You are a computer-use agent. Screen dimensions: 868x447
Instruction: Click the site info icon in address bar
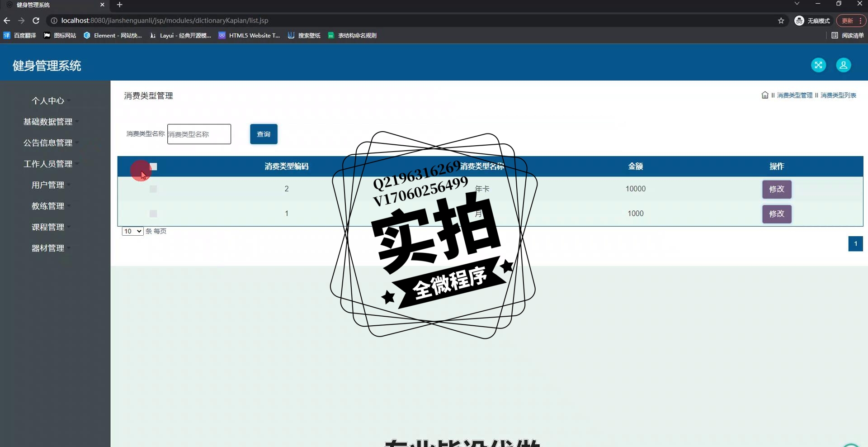pos(54,20)
